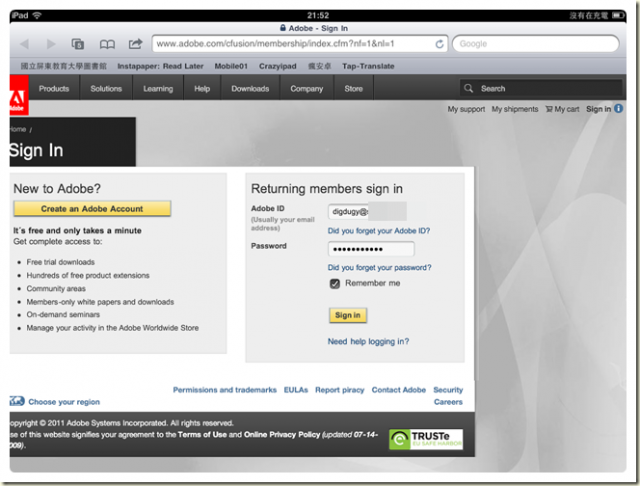This screenshot has width=640, height=486.
Task: Click the blue info icon near Sign in
Action: pyautogui.click(x=619, y=109)
